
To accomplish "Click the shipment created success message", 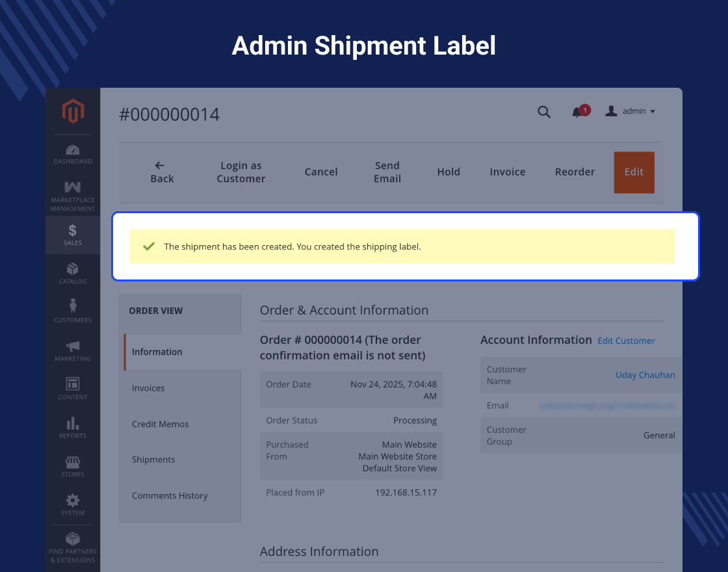I will coord(402,246).
